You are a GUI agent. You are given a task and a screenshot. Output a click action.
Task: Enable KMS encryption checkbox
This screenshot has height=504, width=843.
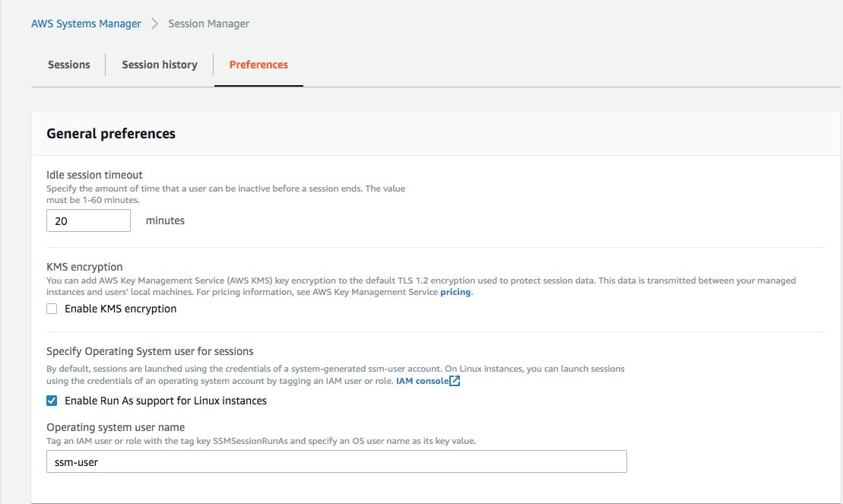coord(52,309)
